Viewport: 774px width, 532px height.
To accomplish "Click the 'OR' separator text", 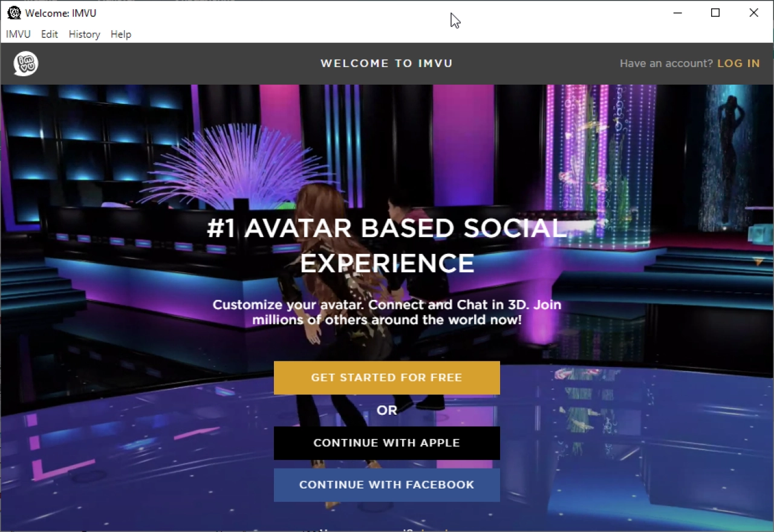I will 387,410.
